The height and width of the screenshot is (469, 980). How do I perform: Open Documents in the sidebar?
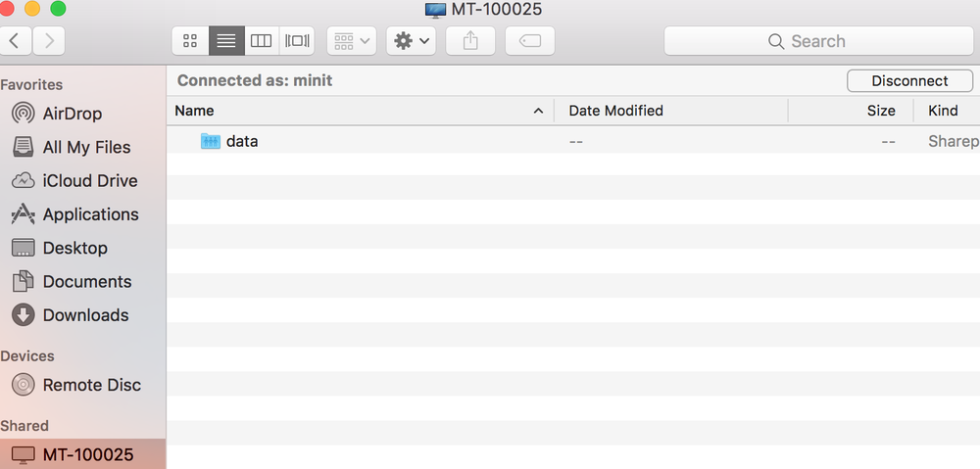(x=82, y=282)
